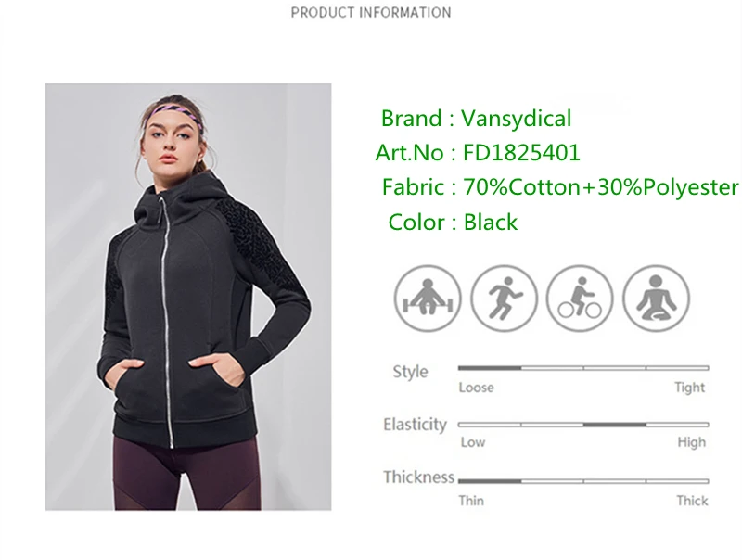Click the Tight label under Style
This screenshot has height=560, width=742.
689,388
